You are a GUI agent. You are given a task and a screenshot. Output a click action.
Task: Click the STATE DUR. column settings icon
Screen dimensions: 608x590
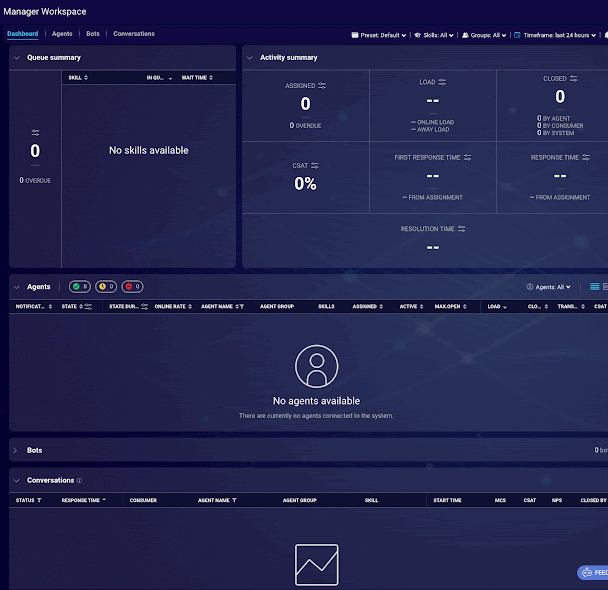point(145,307)
